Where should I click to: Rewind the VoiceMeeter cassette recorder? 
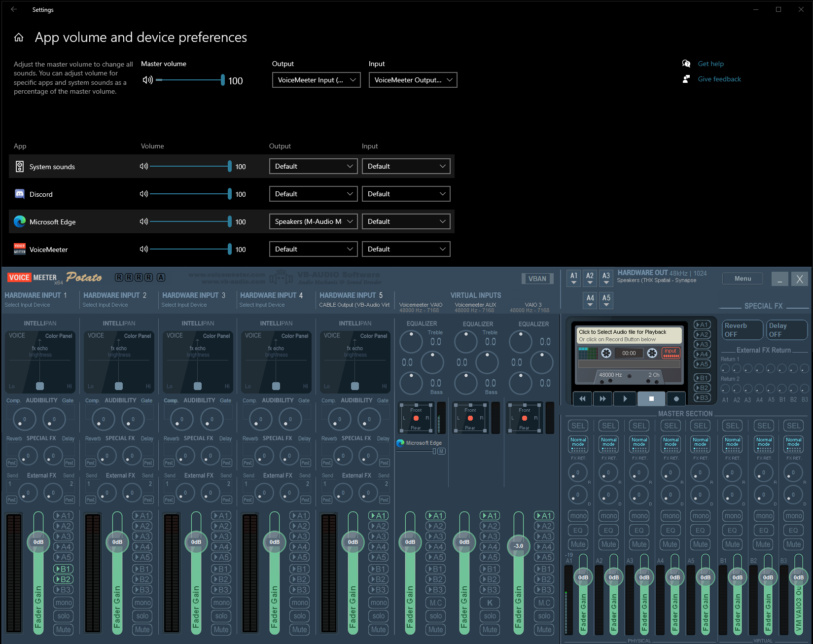pyautogui.click(x=582, y=398)
